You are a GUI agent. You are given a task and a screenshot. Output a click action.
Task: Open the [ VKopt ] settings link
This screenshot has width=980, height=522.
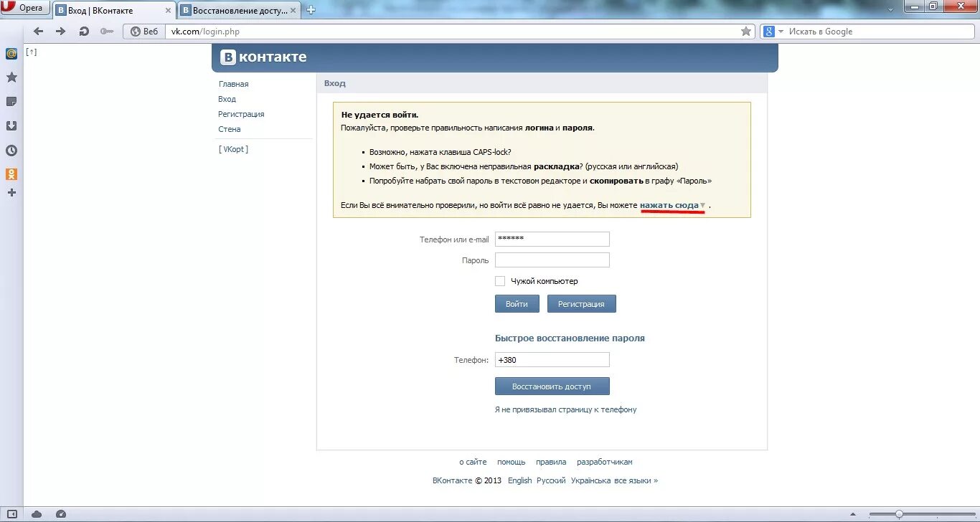[234, 149]
